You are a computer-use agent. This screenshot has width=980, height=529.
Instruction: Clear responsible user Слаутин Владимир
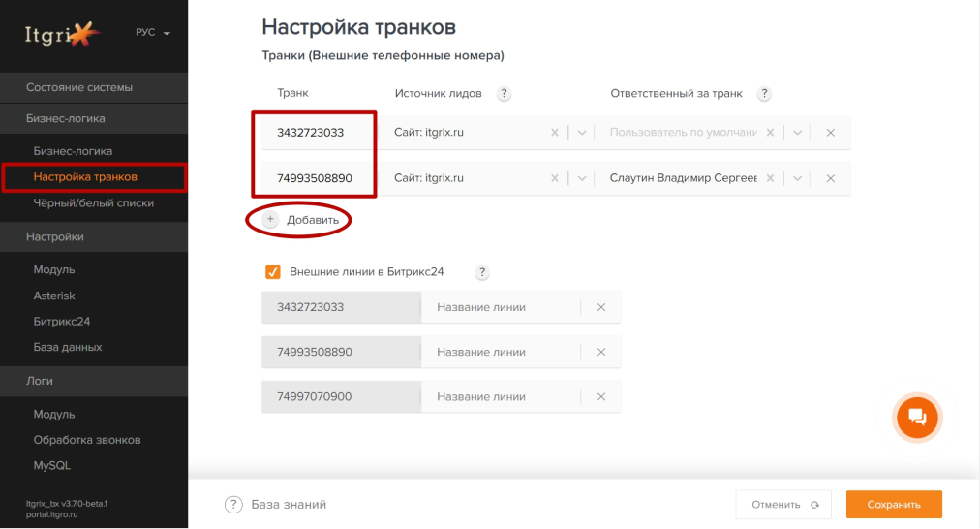pos(771,178)
